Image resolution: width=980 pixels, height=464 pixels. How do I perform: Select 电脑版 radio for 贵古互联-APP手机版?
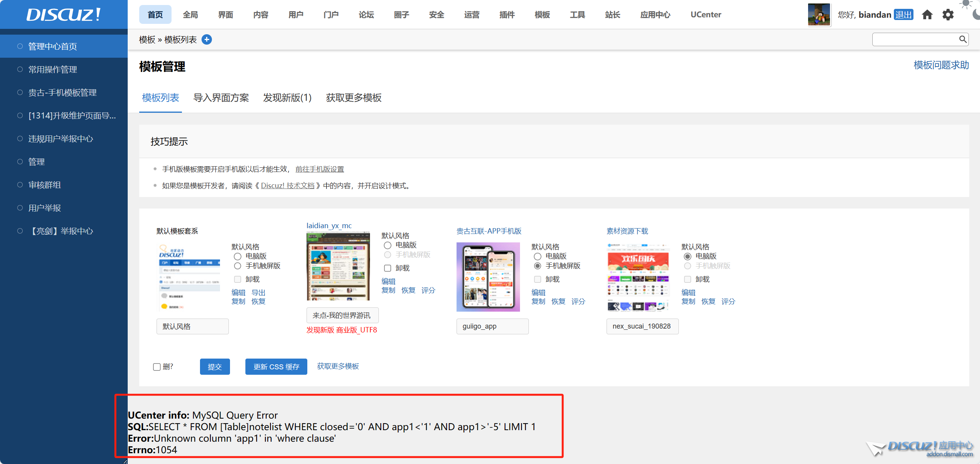[x=537, y=256]
